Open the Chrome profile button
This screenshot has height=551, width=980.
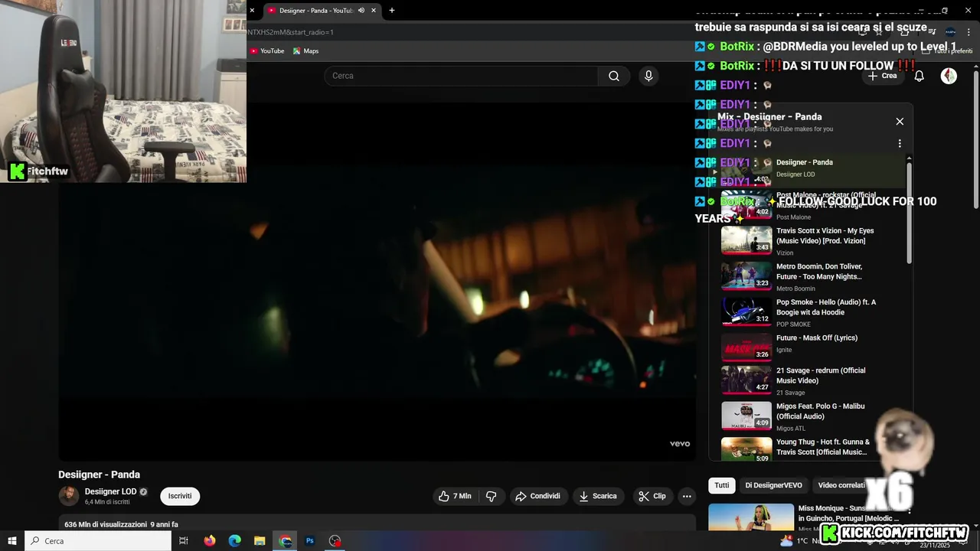pyautogui.click(x=950, y=32)
